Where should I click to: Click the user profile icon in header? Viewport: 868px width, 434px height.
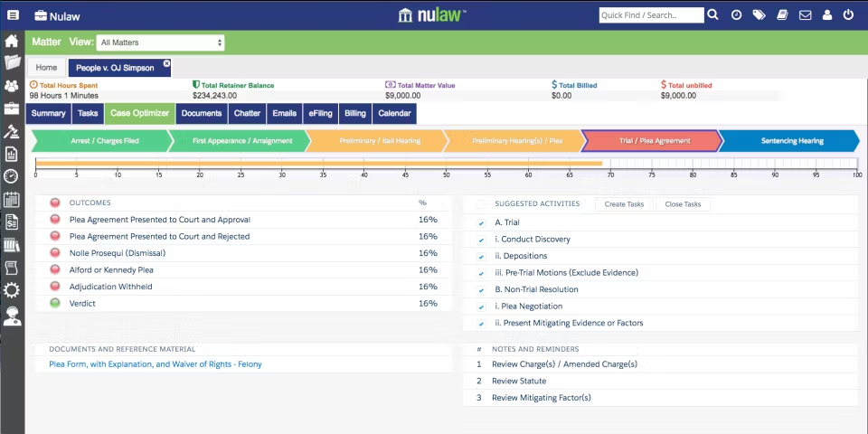[x=827, y=15]
